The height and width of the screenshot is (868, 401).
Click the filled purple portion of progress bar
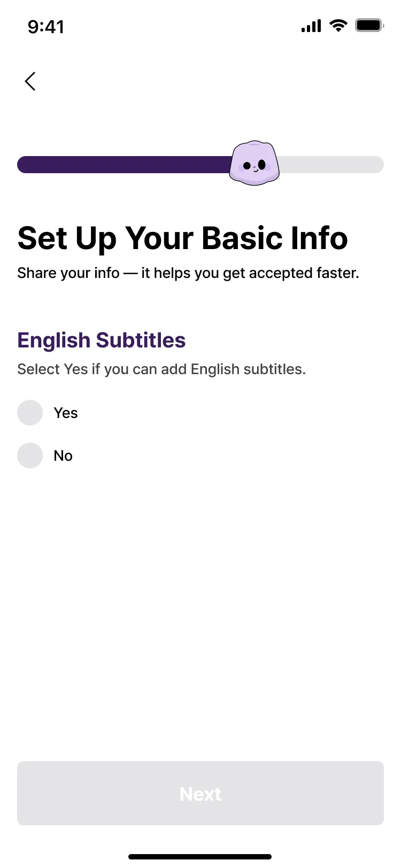tap(123, 165)
